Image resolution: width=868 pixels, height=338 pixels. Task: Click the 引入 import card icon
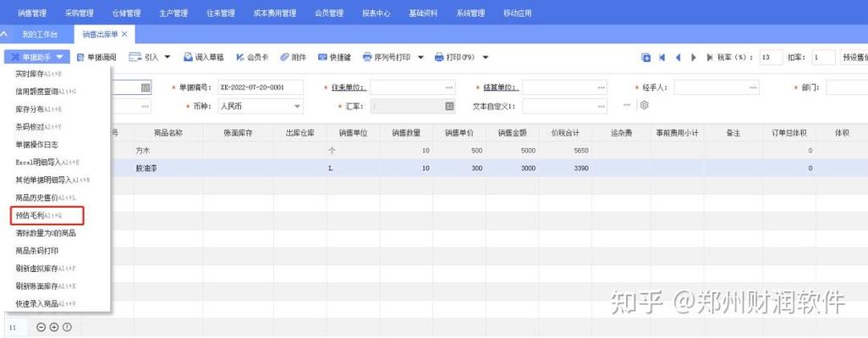(x=135, y=57)
